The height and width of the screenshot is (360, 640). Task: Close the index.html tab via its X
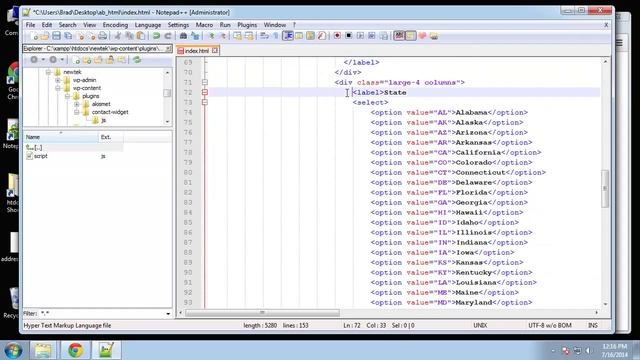[215, 51]
